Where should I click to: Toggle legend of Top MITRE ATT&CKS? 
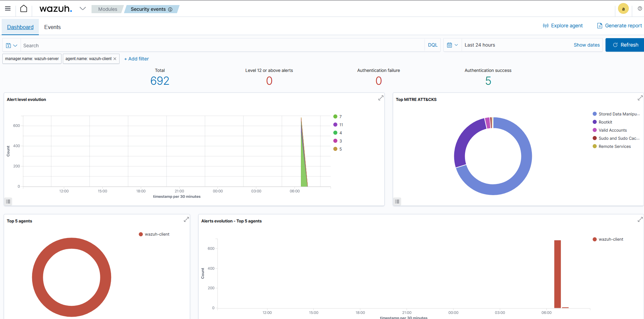coord(397,202)
